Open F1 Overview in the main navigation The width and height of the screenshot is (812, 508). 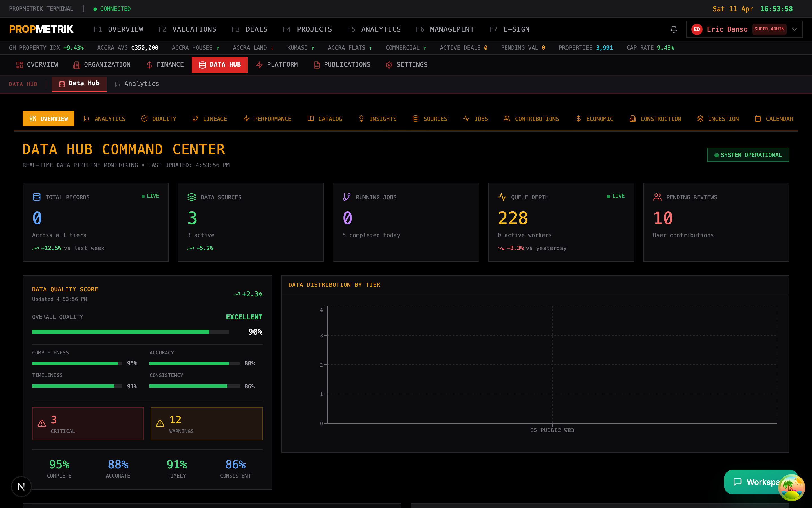coord(118,29)
